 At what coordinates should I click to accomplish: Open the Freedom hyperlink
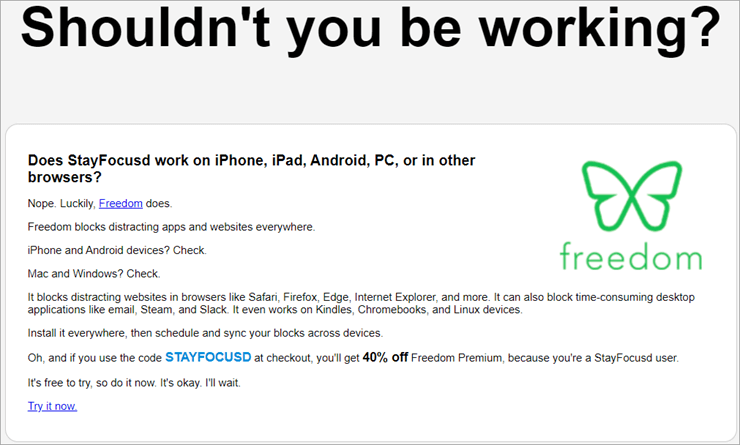(x=121, y=203)
